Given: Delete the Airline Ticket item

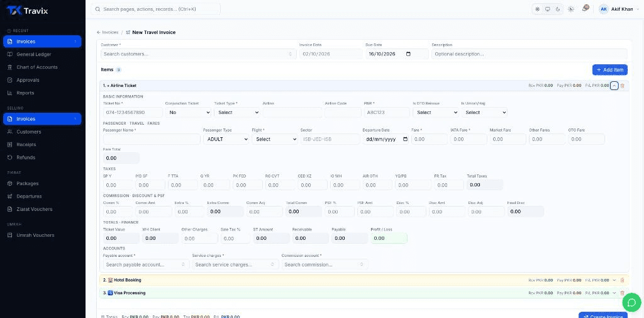Looking at the screenshot, I should pyautogui.click(x=622, y=86).
